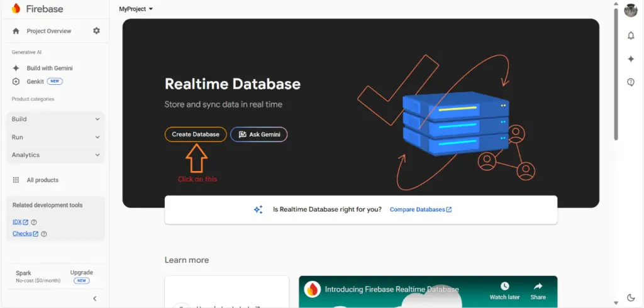Open Project Overview home icon
This screenshot has width=644, height=308.
pos(16,31)
